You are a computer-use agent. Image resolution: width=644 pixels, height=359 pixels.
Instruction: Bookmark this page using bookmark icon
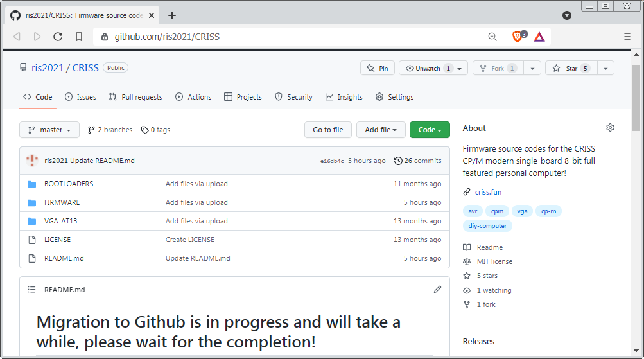[x=79, y=37]
